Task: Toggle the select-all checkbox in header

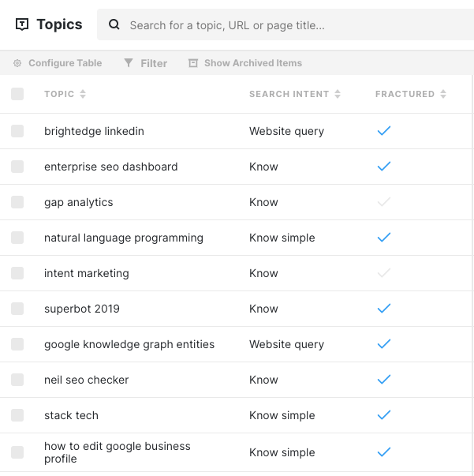Action: click(17, 94)
